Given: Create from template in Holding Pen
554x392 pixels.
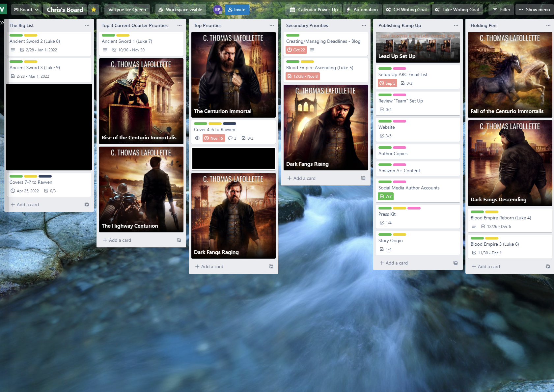Looking at the screenshot, I should point(548,266).
